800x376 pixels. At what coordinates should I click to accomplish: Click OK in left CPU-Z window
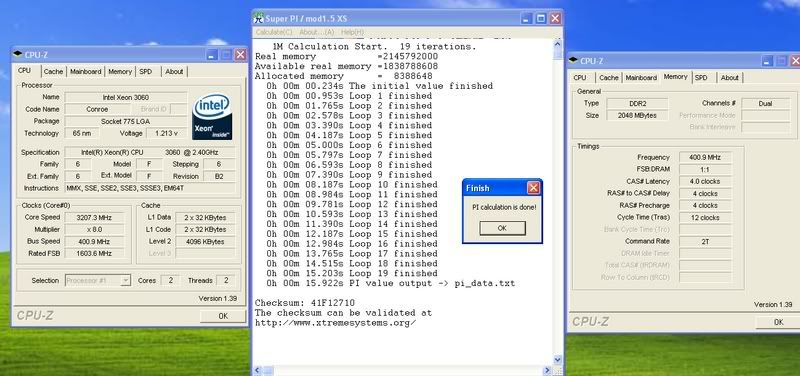(x=223, y=316)
